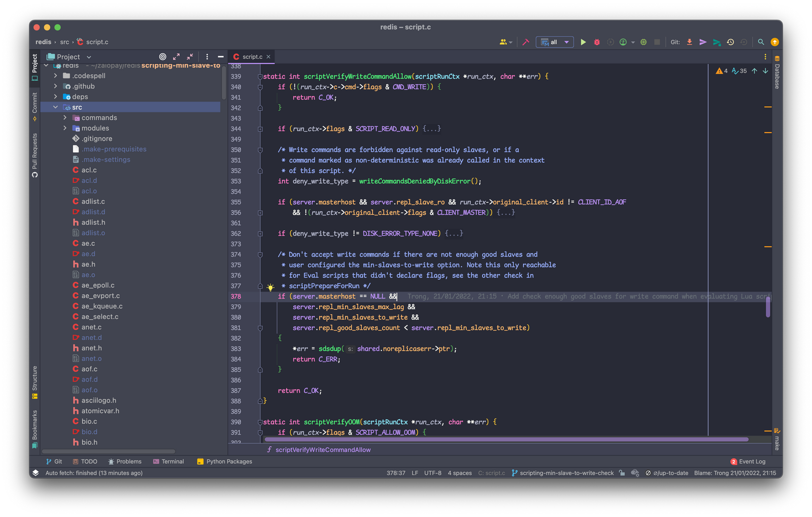The height and width of the screenshot is (517, 812).
Task: Open the Python Packages tab
Action: click(224, 462)
